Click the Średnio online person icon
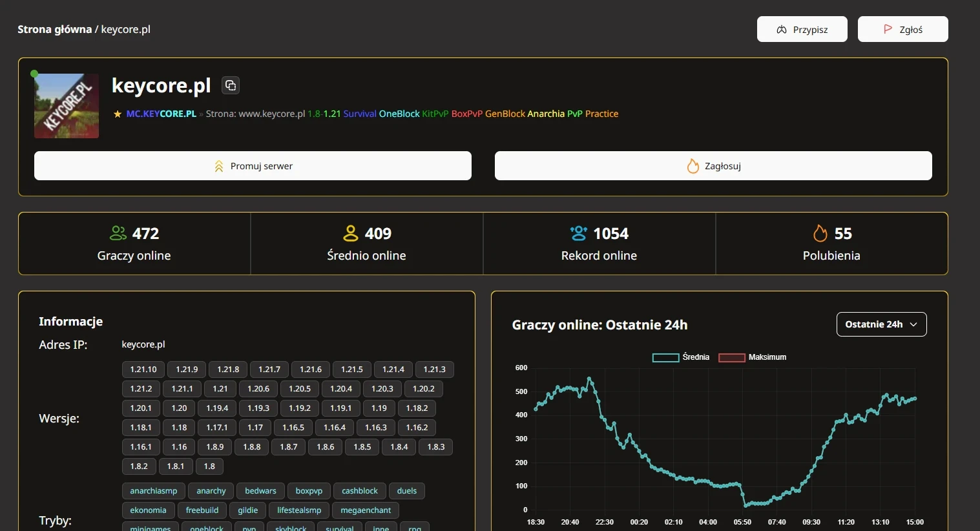The height and width of the screenshot is (531, 980). point(351,233)
